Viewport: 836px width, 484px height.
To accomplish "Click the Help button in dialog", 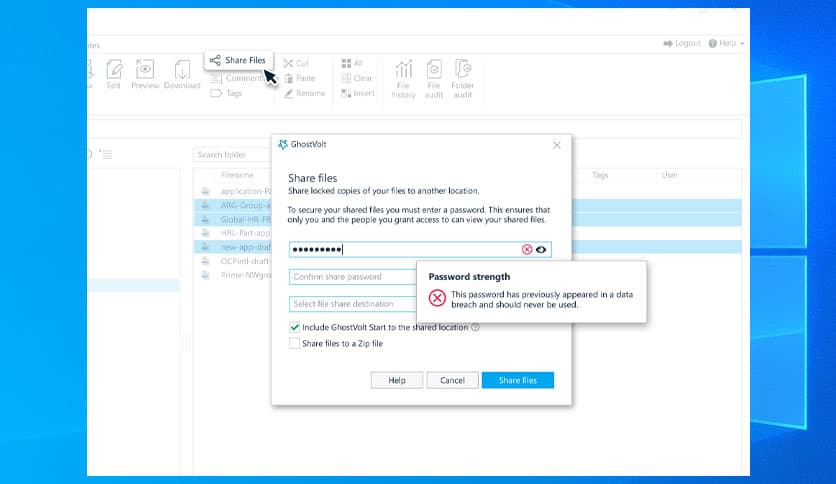I will tap(397, 380).
